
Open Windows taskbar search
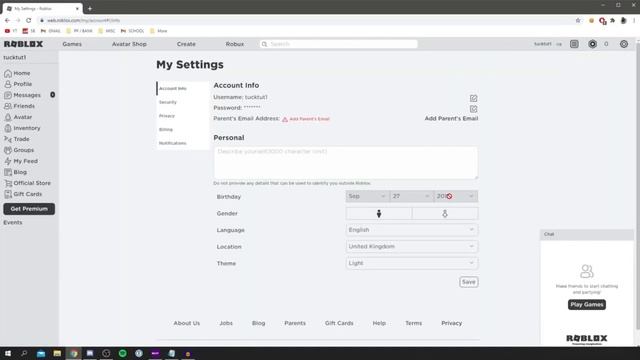[x=24, y=353]
